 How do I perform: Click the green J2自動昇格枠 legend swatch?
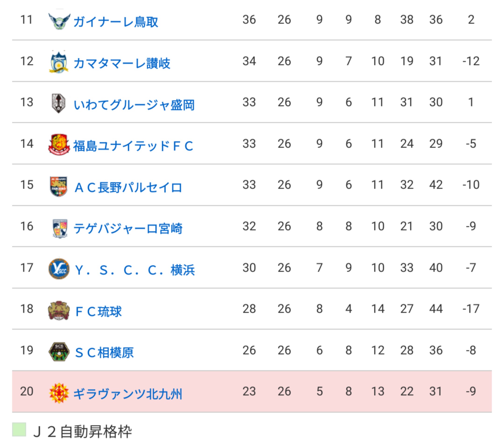19,430
